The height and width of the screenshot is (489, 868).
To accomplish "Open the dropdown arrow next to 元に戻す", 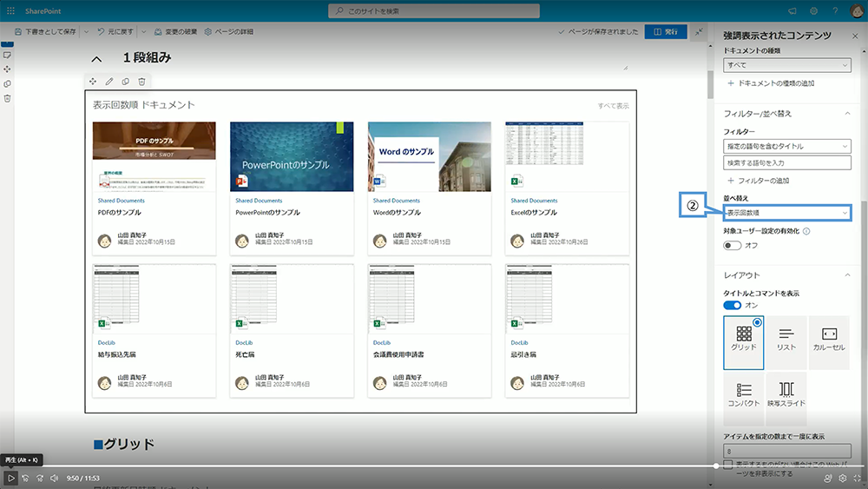I will click(x=144, y=32).
